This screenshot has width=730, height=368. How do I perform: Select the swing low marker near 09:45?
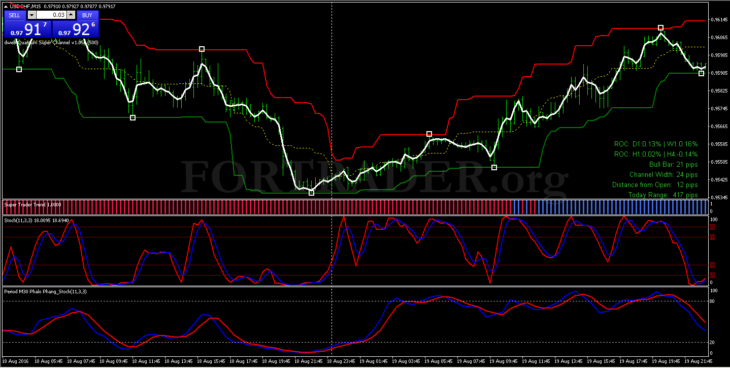click(133, 118)
